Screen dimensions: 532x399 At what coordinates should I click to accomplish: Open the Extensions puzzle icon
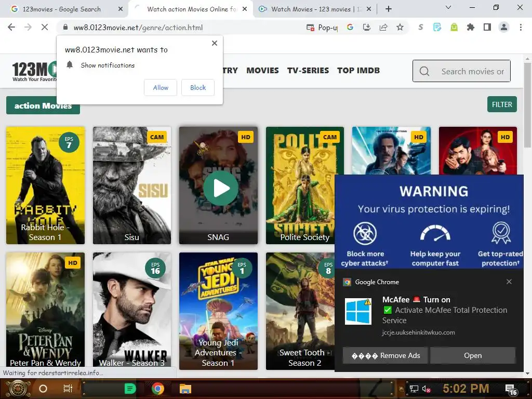coord(471,27)
